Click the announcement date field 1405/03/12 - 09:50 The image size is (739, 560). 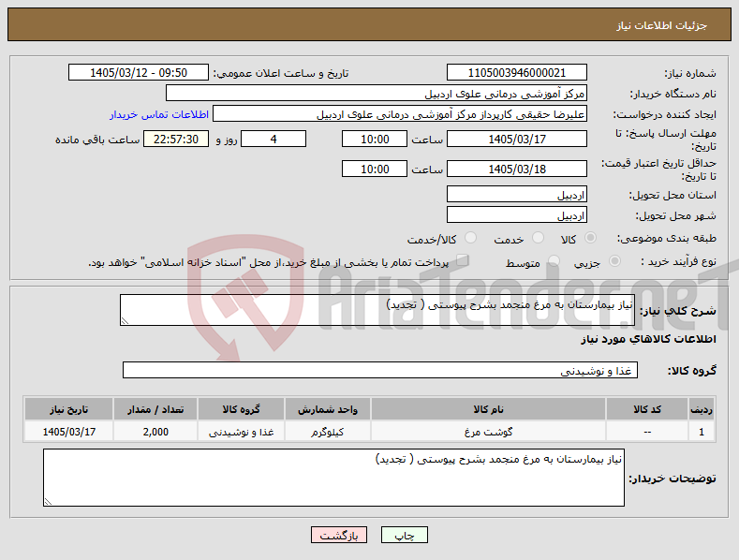[x=139, y=73]
